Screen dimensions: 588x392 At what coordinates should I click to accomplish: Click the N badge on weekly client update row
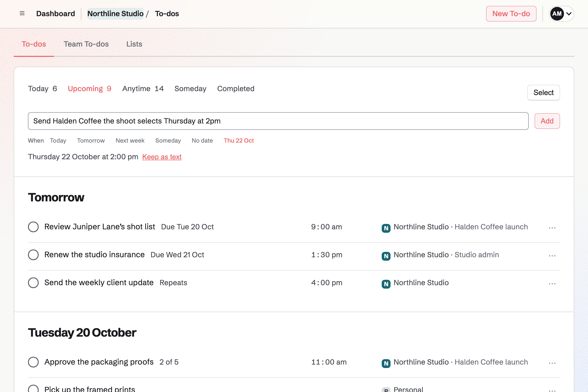pos(386,284)
